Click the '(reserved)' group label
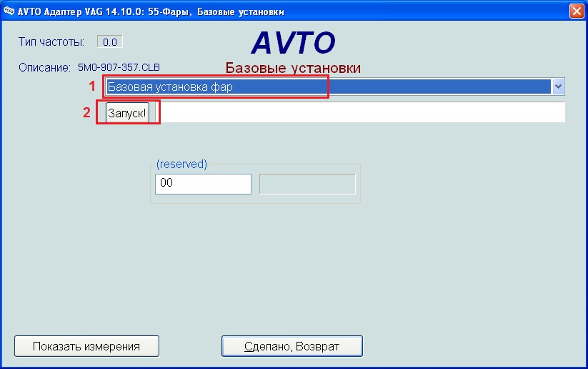Image resolution: width=588 pixels, height=369 pixels. pyautogui.click(x=181, y=164)
